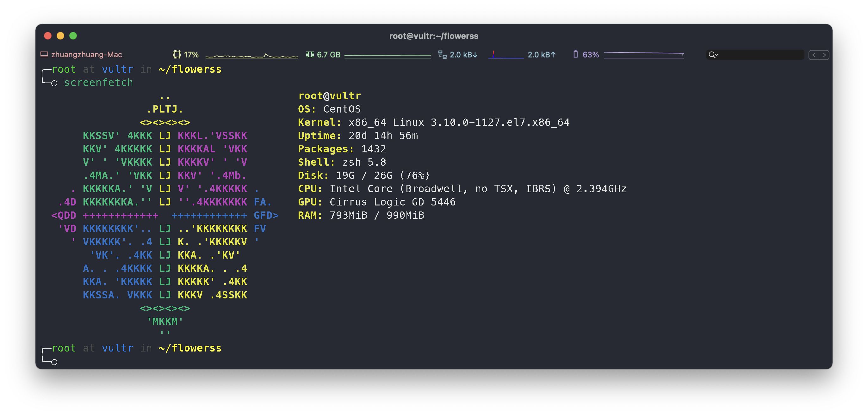Click the 63% battery value
This screenshot has height=416, width=868.
[x=591, y=55]
